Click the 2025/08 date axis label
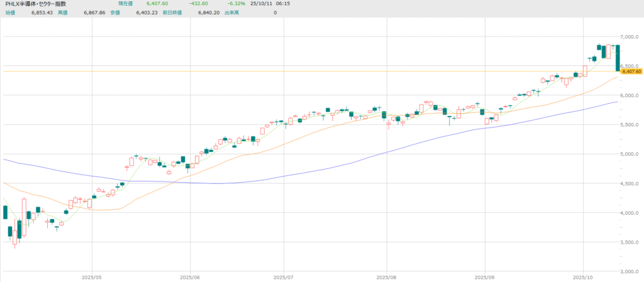This screenshot has width=644, height=282. [x=386, y=276]
